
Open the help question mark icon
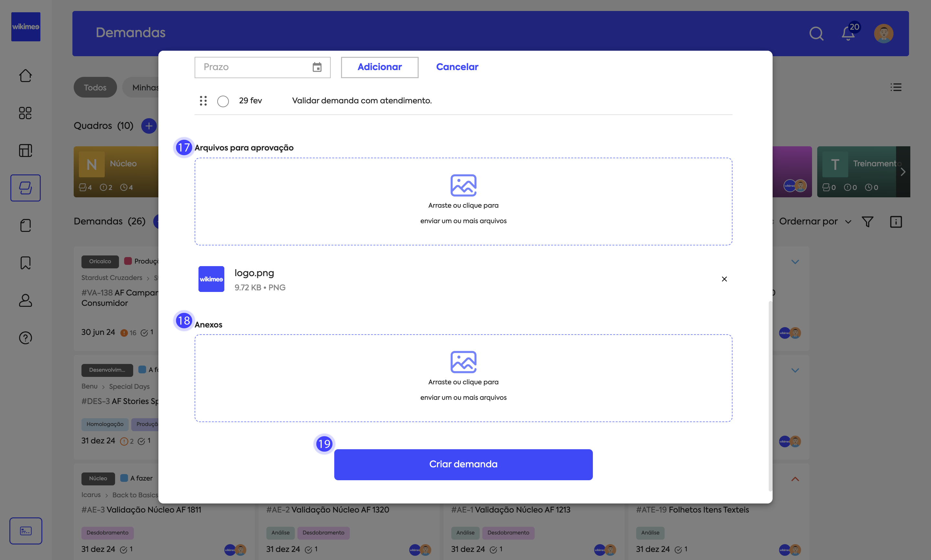coord(25,338)
